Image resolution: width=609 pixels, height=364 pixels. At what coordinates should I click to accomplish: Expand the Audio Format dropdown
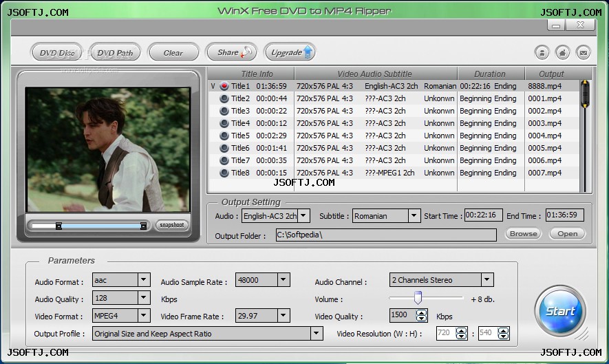click(x=143, y=279)
